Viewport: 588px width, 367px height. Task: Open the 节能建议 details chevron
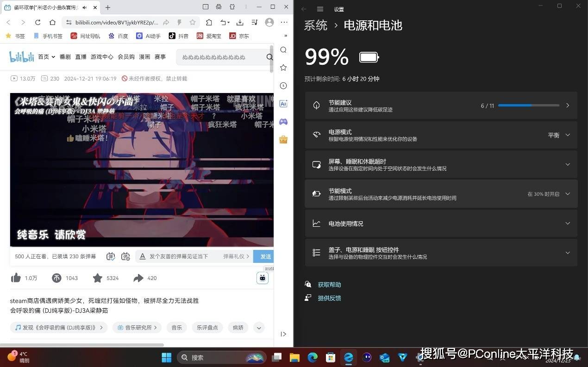[568, 106]
